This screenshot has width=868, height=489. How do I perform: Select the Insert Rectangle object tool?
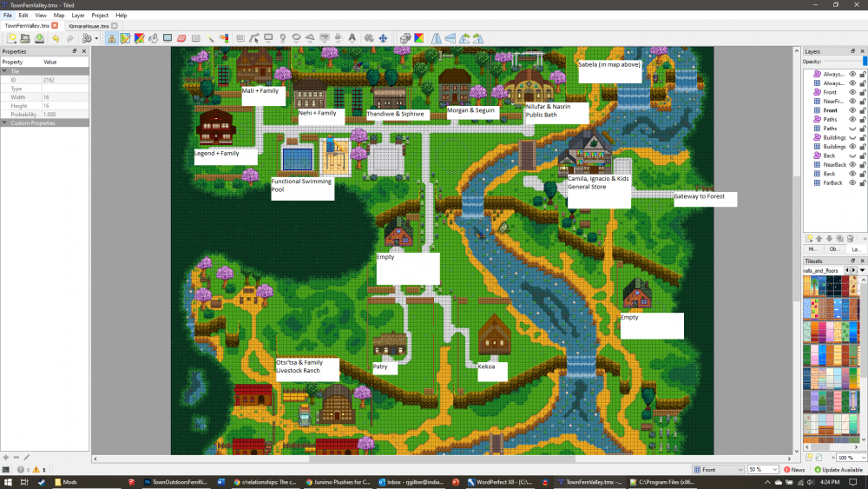point(268,38)
